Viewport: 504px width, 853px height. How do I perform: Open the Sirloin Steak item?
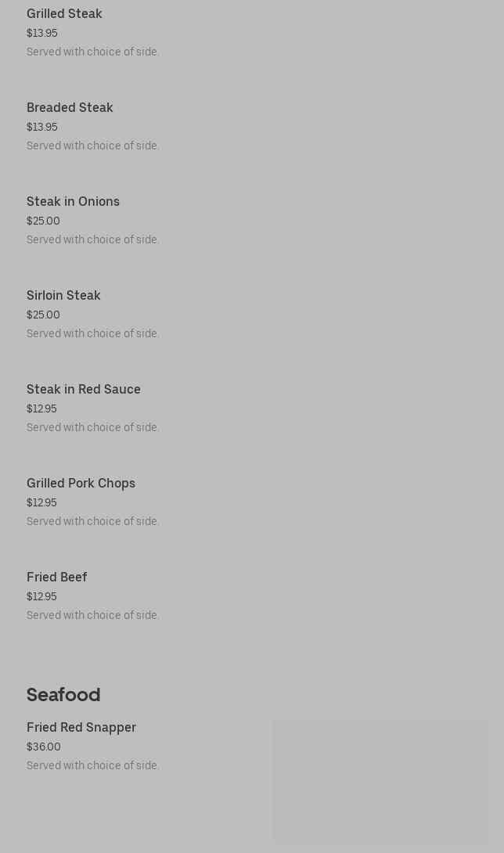(63, 296)
